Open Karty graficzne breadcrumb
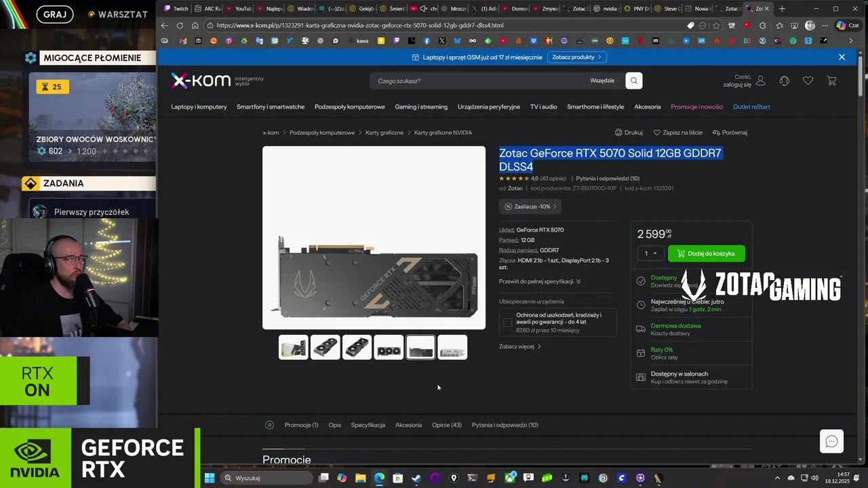 [x=384, y=133]
